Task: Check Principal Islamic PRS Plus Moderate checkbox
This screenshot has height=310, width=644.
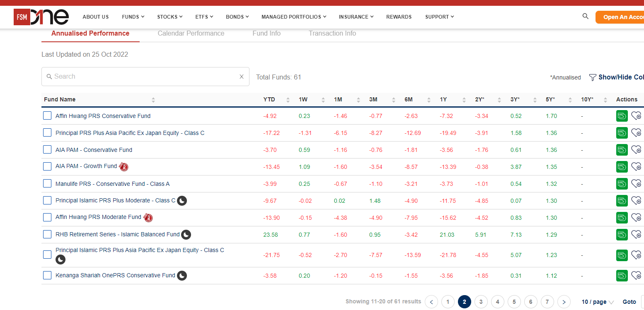Action: [47, 201]
